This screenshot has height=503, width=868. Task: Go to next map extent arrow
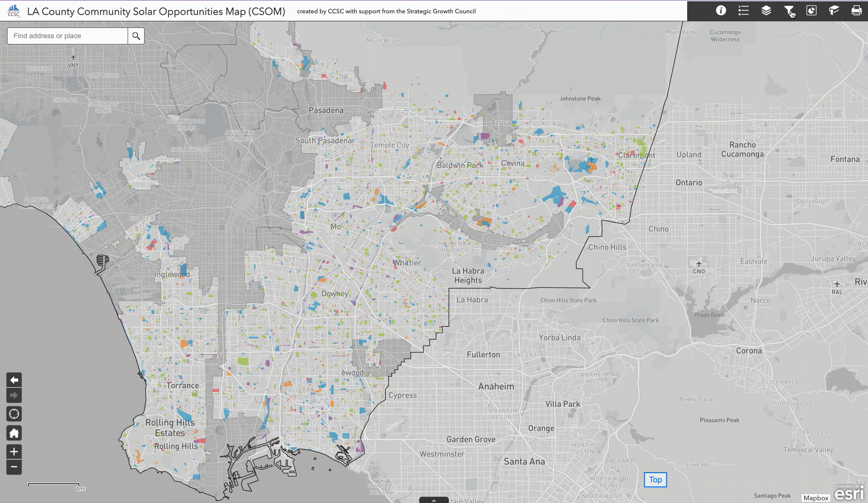[x=14, y=395]
